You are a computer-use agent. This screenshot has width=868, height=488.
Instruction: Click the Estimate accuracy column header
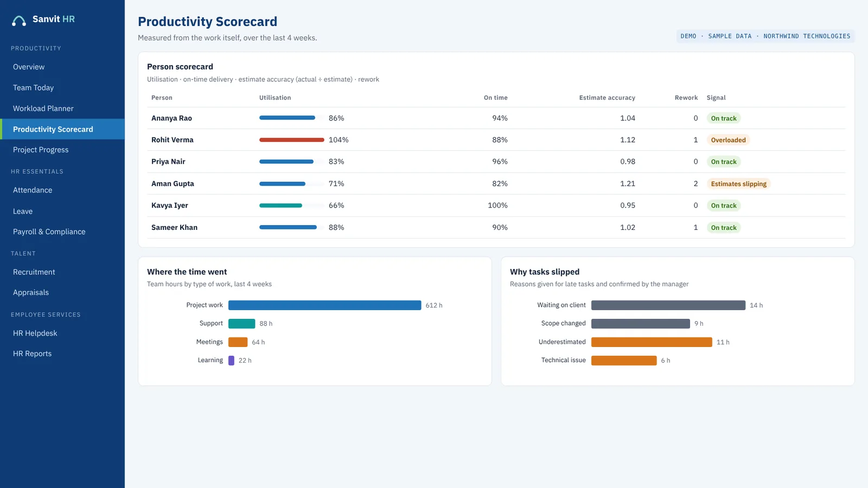coord(607,98)
